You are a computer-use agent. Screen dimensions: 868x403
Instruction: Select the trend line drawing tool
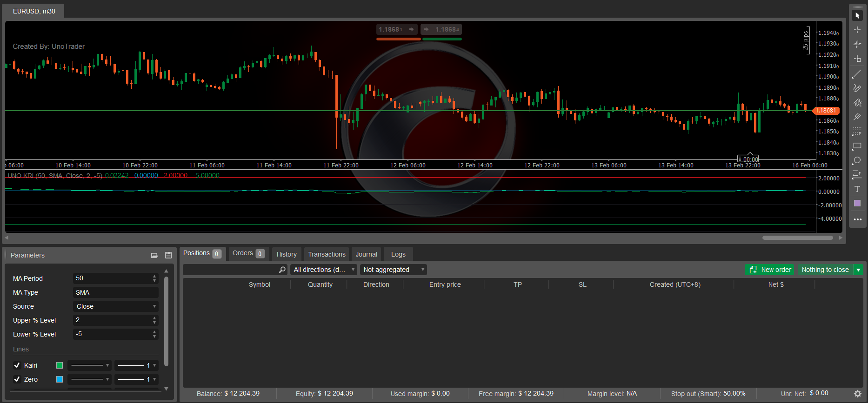point(857,74)
